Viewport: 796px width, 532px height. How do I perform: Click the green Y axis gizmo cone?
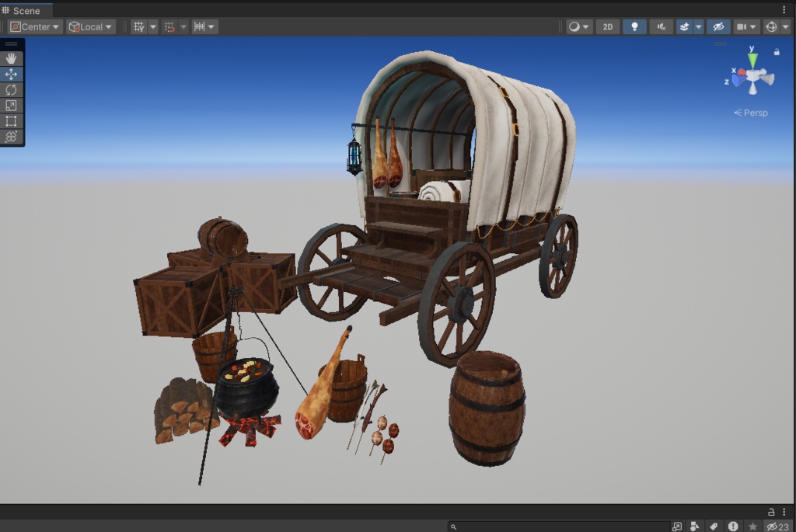(752, 60)
